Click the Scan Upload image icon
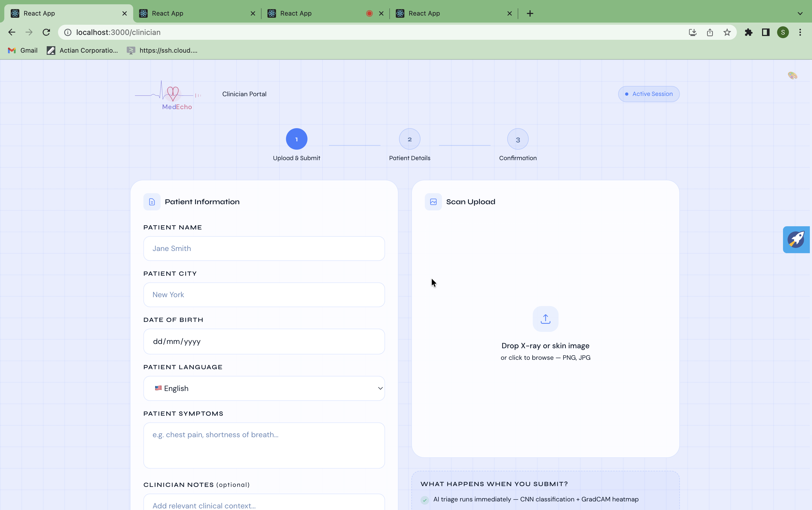Viewport: 812px width, 510px height. (x=433, y=202)
